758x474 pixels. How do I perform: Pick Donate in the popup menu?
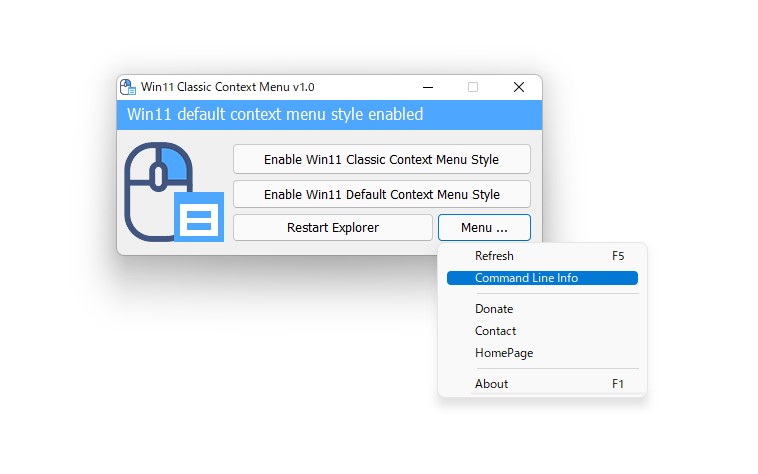click(542, 309)
